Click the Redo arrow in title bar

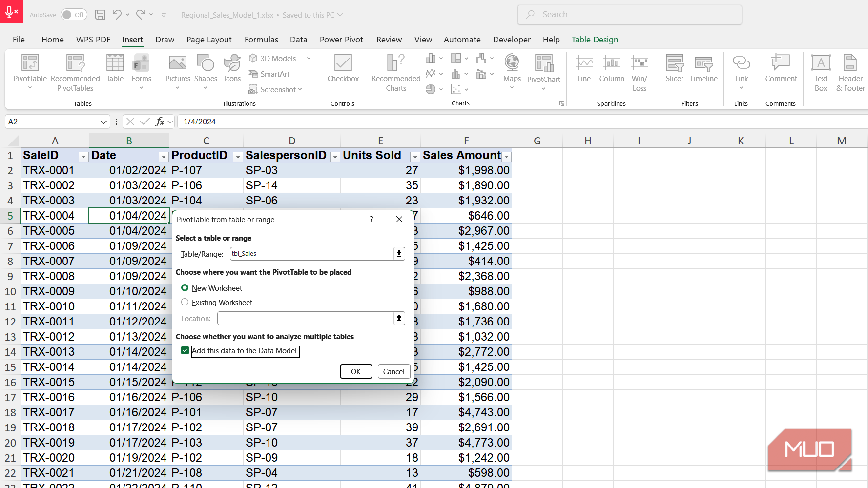click(141, 15)
